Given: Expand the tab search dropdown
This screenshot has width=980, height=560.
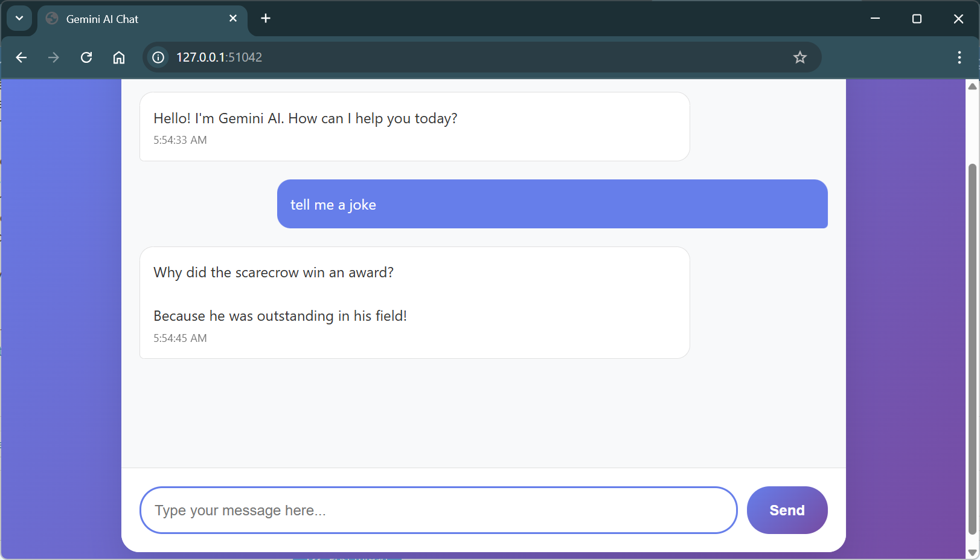Looking at the screenshot, I should pos(19,19).
